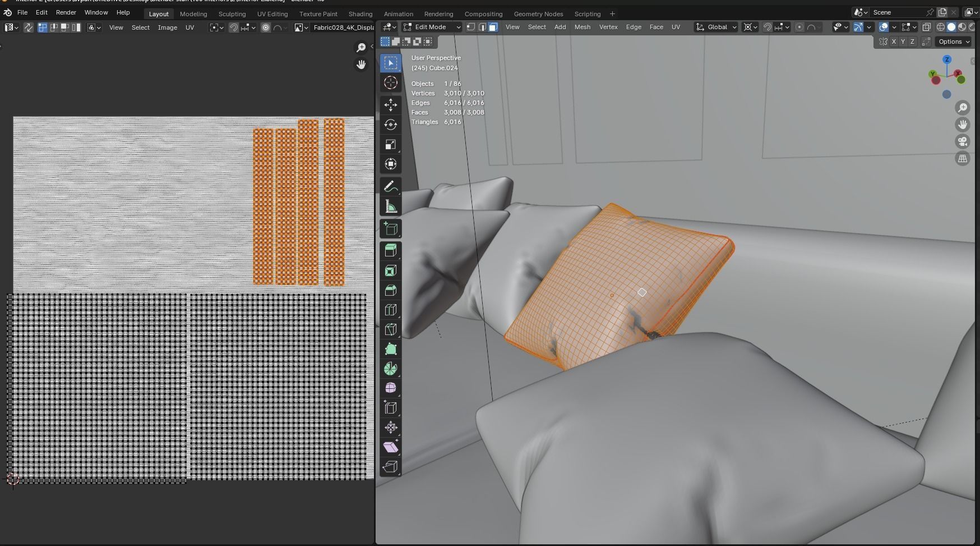Viewport: 980px width, 546px height.
Task: Select the Measure tool
Action: [391, 207]
